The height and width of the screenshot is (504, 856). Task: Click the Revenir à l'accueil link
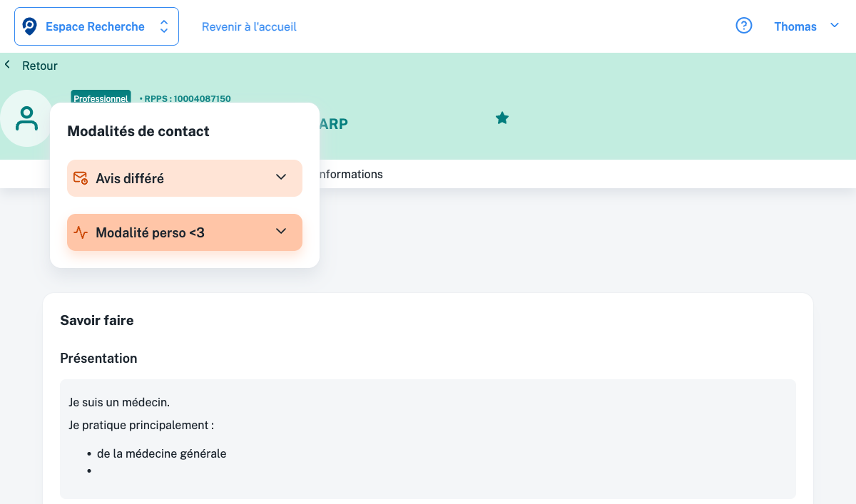coord(249,26)
